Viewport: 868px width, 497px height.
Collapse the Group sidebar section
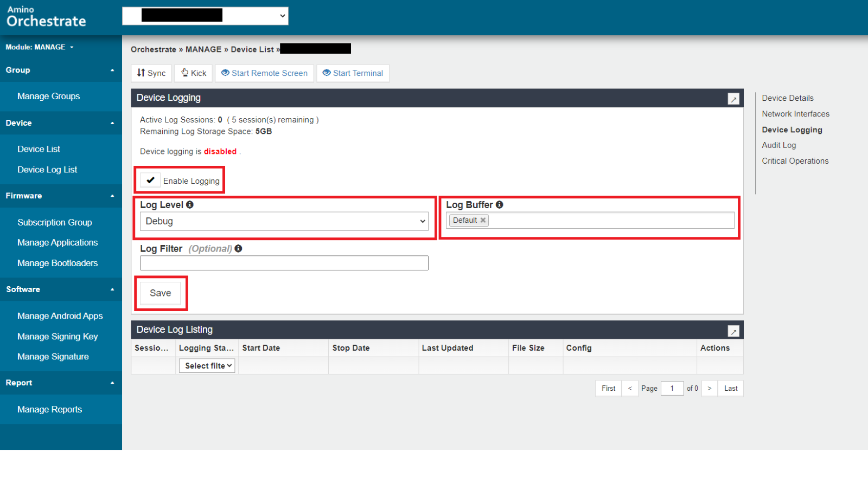pyautogui.click(x=61, y=70)
